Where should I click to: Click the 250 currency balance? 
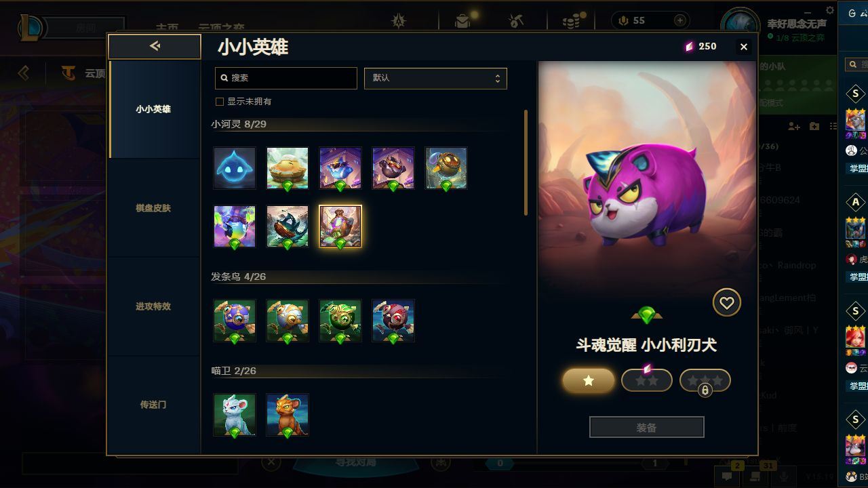coord(701,46)
